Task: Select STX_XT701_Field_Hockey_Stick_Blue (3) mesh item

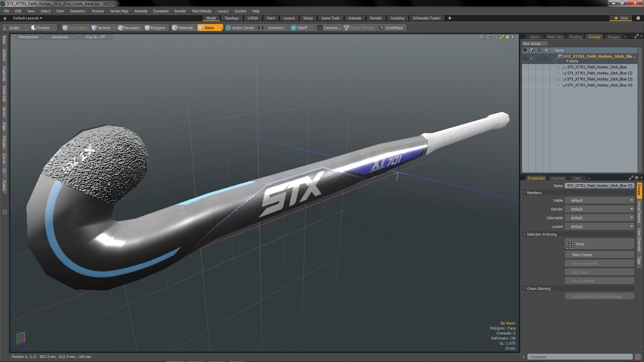Action: tap(599, 79)
